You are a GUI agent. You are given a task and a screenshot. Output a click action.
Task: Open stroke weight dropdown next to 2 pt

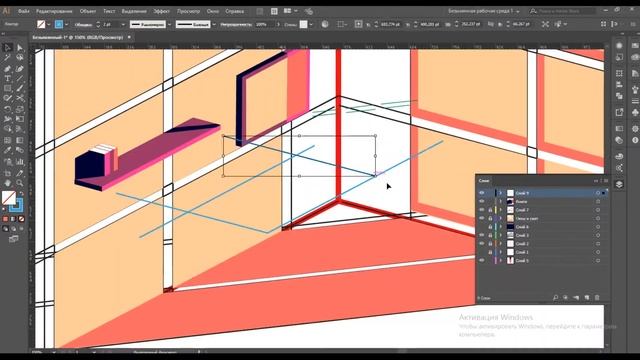[123, 24]
